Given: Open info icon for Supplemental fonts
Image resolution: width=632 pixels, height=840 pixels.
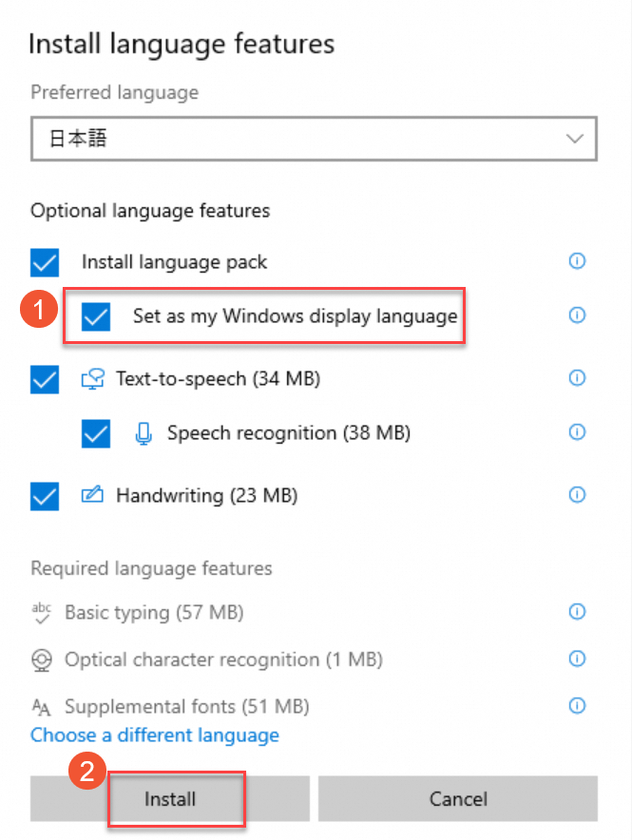Looking at the screenshot, I should pos(577,705).
